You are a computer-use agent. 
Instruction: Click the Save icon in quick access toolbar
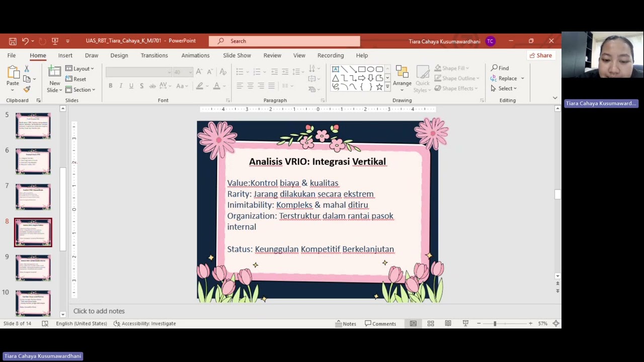(13, 41)
